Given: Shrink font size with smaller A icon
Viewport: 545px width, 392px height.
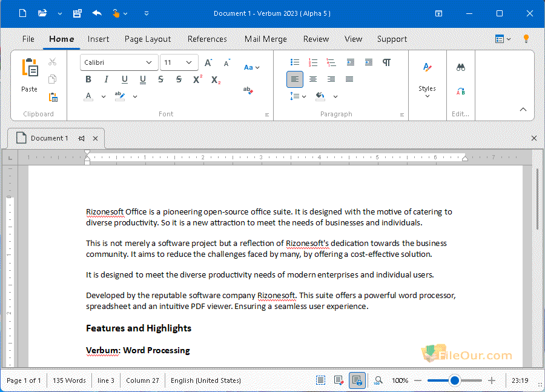Looking at the screenshot, I should coord(226,63).
